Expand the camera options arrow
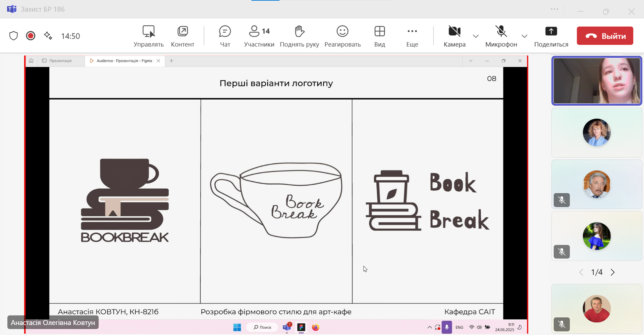 tap(476, 36)
